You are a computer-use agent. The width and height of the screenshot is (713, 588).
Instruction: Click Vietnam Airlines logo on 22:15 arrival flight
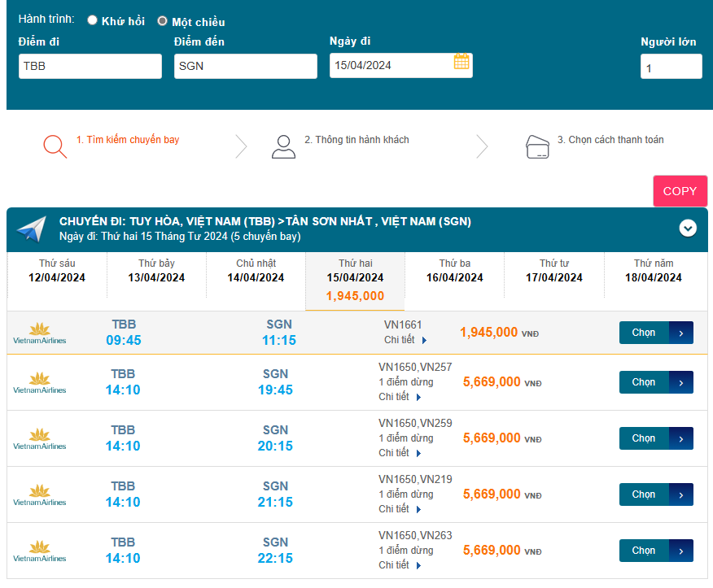click(39, 551)
